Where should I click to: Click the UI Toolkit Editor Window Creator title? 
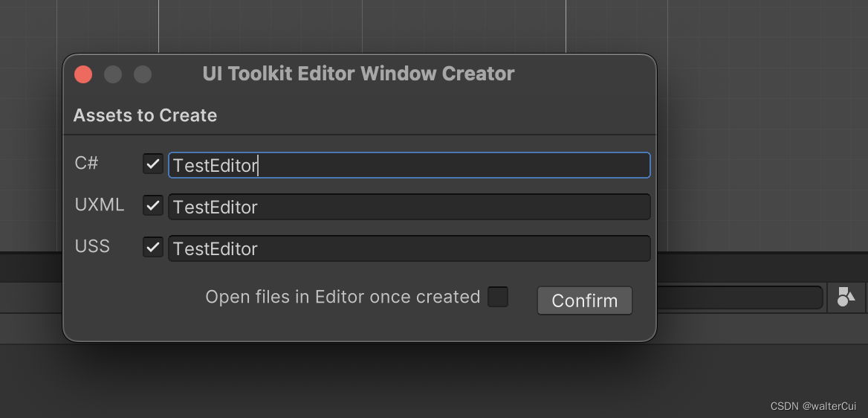tap(358, 74)
